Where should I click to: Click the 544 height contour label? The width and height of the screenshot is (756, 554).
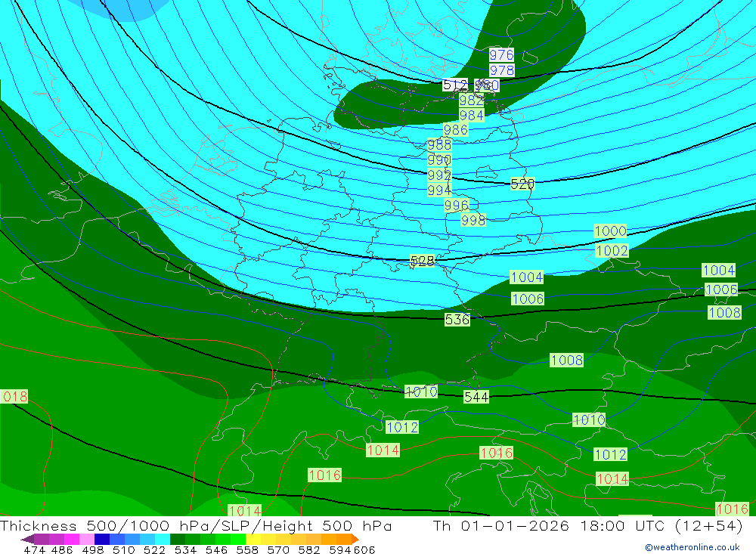tap(476, 397)
